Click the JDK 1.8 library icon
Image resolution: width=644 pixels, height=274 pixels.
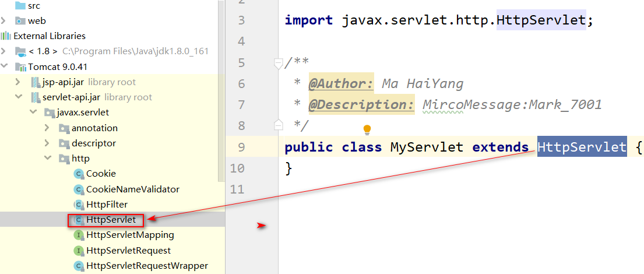(20, 51)
